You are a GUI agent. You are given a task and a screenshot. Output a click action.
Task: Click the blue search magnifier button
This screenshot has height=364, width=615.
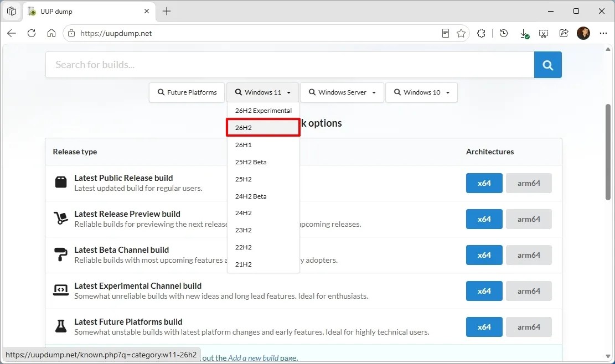pyautogui.click(x=547, y=65)
